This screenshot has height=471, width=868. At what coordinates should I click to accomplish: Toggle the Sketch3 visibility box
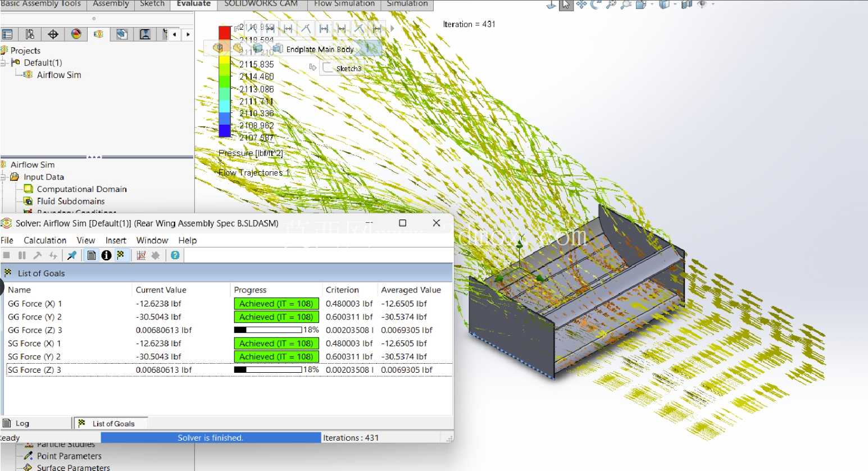coord(328,68)
